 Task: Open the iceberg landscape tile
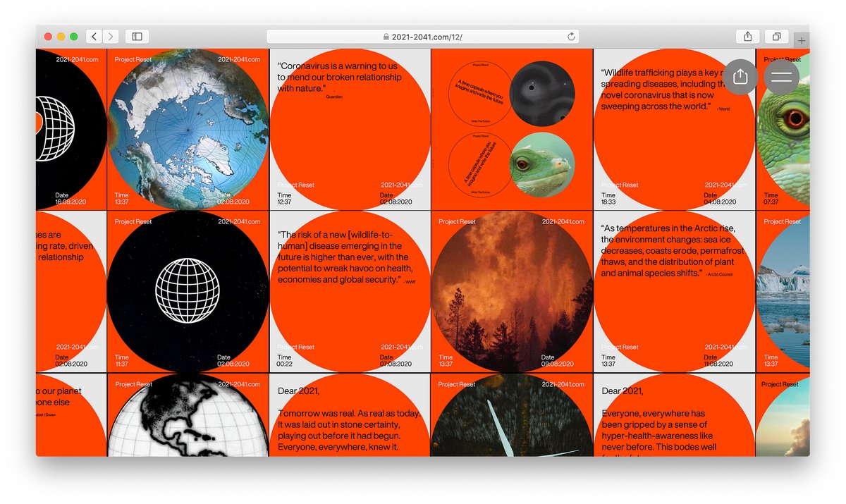(783, 291)
